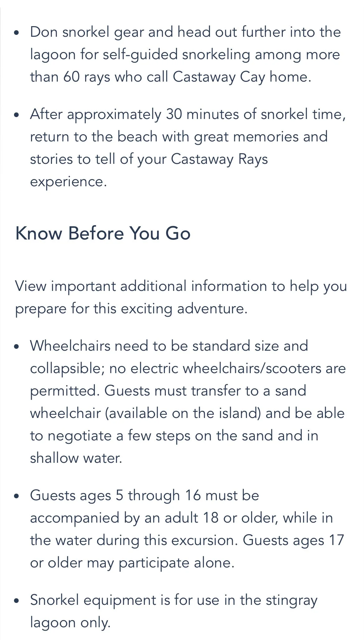
Task: Click the bullet dot before 'Snorkel equipment'
Action: (17, 600)
